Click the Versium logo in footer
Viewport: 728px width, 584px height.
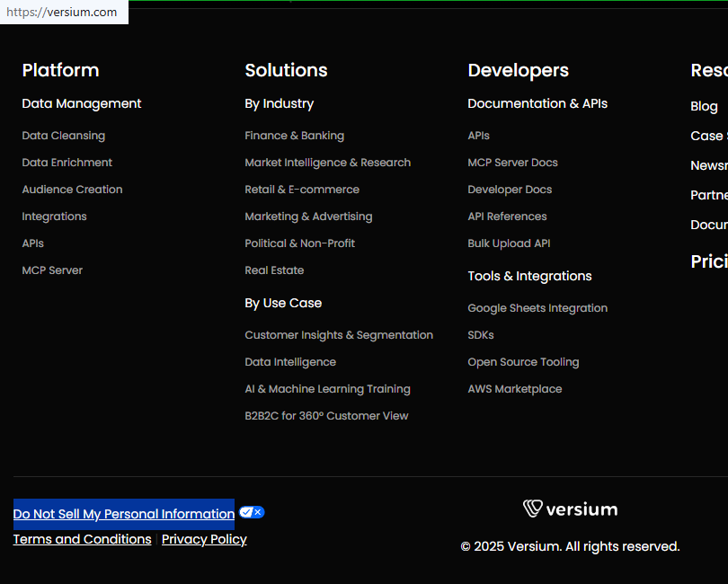point(570,509)
